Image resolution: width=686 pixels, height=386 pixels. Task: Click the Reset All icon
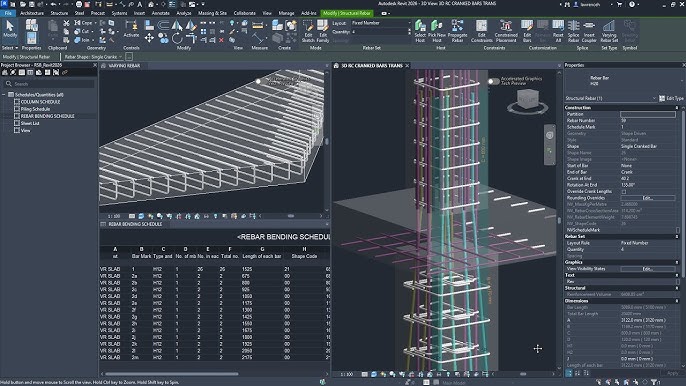coord(558,31)
